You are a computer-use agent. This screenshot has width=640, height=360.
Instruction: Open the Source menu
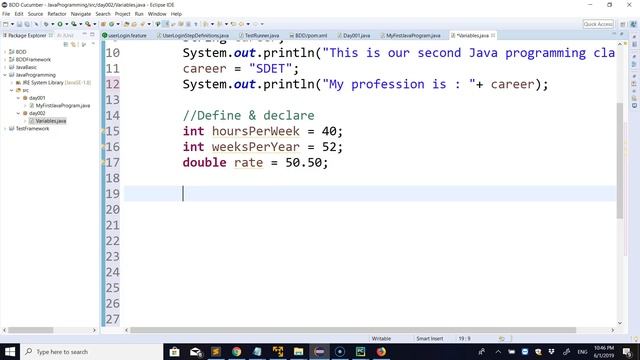(35, 14)
